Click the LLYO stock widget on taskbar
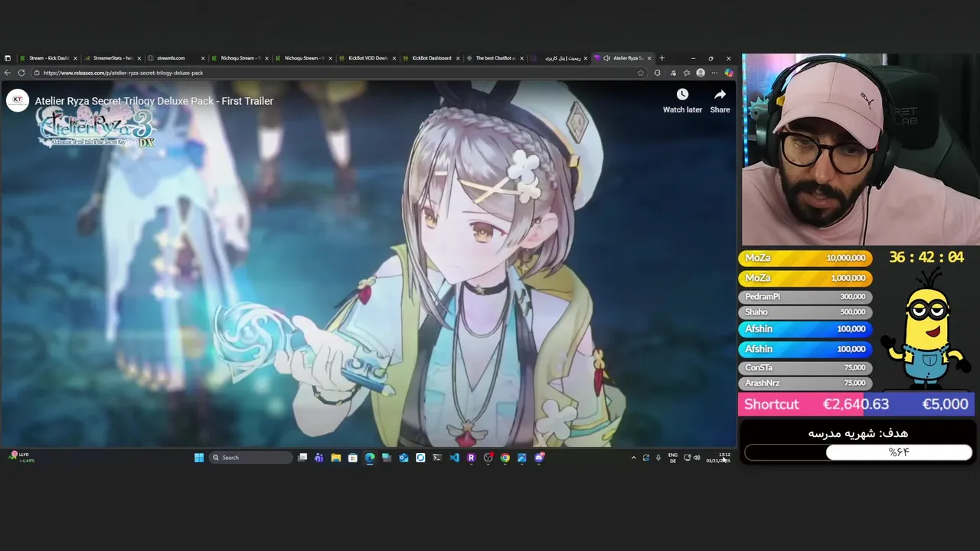Viewport: 980px width, 551px height. (22, 457)
